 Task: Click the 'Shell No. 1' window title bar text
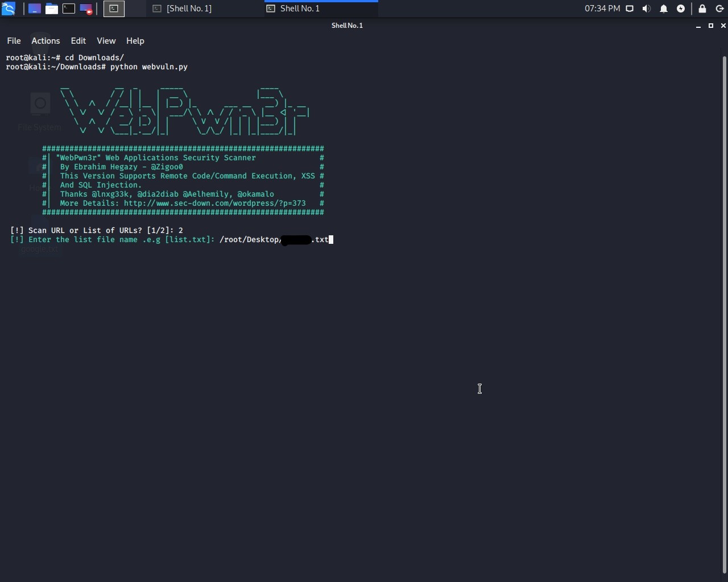[x=347, y=26]
